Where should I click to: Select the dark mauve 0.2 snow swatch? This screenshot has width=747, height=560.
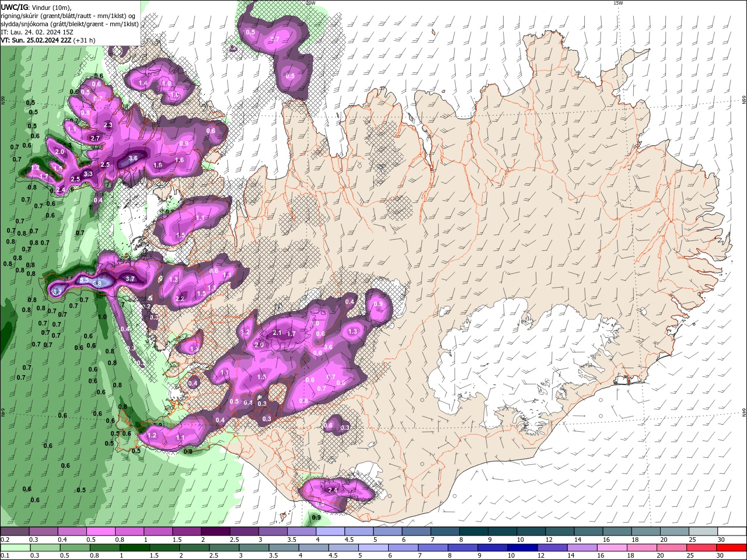pyautogui.click(x=15, y=531)
